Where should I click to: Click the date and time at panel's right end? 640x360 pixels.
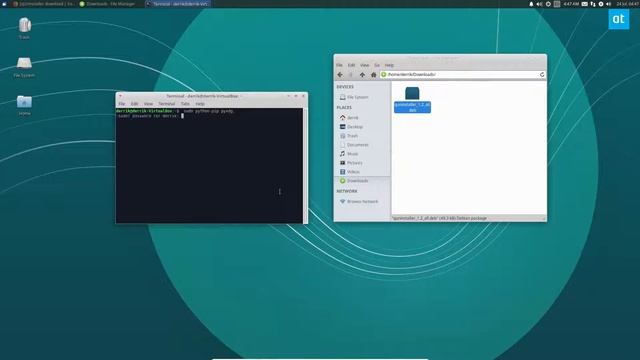tap(627, 4)
